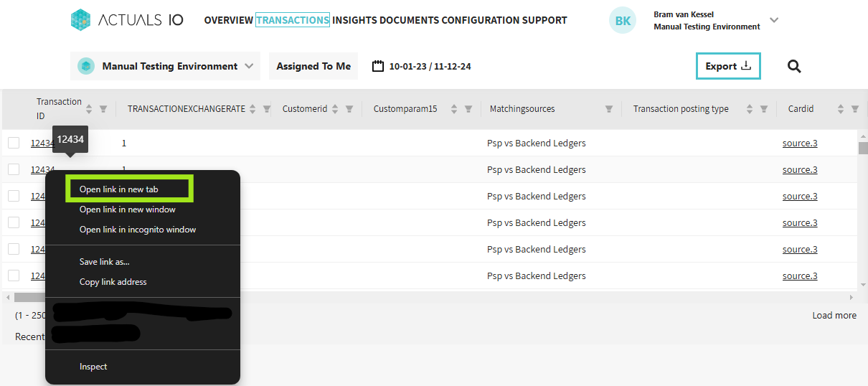Click Psp vs Backend Ledgers in first row
The image size is (868, 386).
(537, 143)
